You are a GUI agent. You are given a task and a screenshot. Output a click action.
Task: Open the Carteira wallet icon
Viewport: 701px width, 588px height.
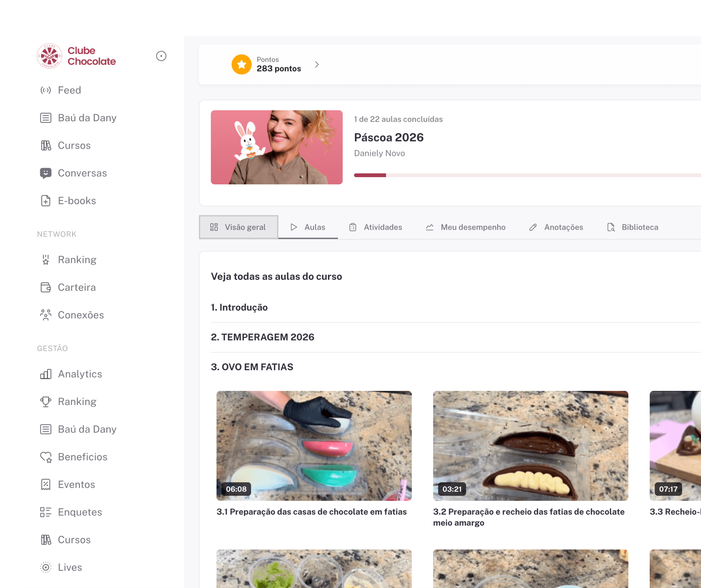click(46, 288)
